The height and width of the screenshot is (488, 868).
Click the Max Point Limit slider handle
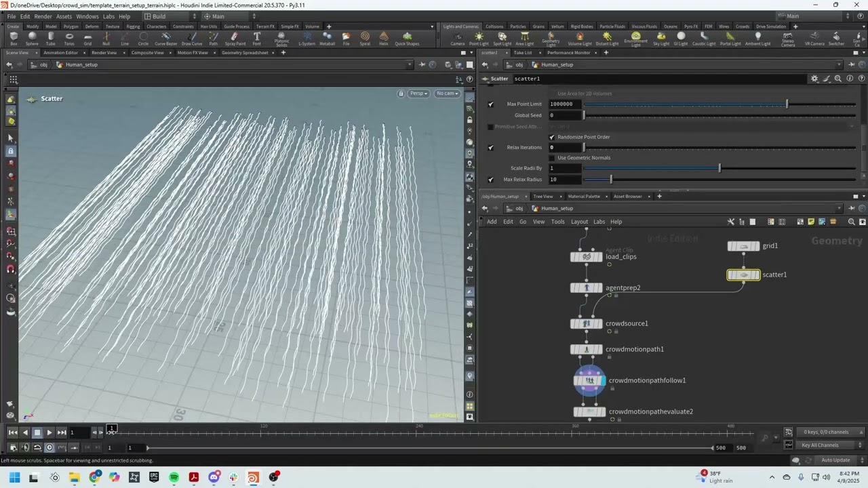coord(787,104)
